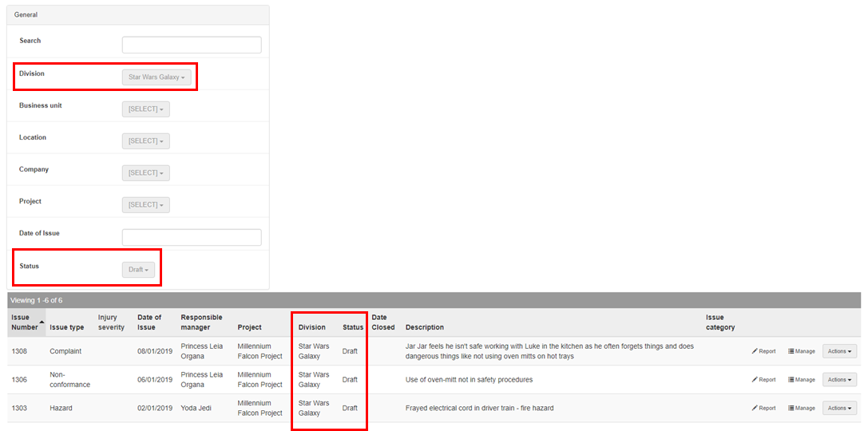Sort by Responsible manager column header

pos(201,322)
